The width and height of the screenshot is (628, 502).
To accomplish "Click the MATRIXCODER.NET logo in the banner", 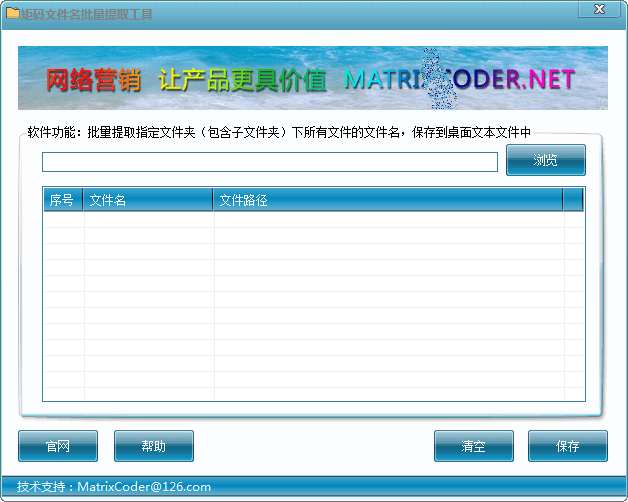I will coord(460,80).
